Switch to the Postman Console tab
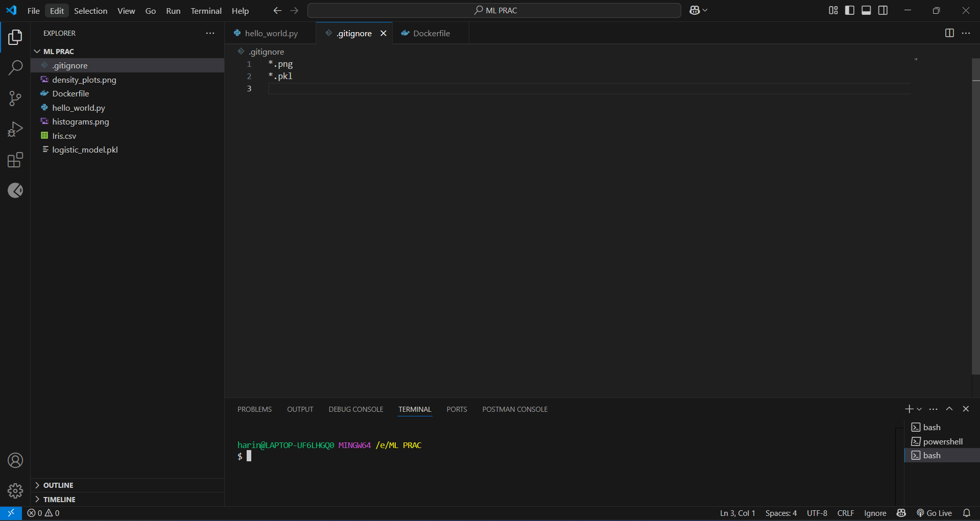The height and width of the screenshot is (521, 980). coord(515,409)
